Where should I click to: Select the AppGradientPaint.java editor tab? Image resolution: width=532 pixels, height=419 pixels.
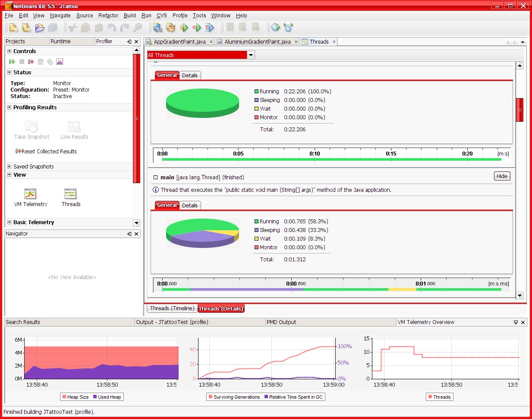179,42
